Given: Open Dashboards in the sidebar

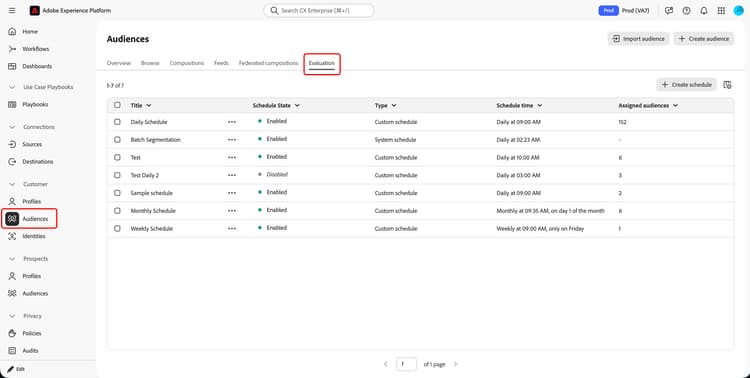Looking at the screenshot, I should point(37,66).
